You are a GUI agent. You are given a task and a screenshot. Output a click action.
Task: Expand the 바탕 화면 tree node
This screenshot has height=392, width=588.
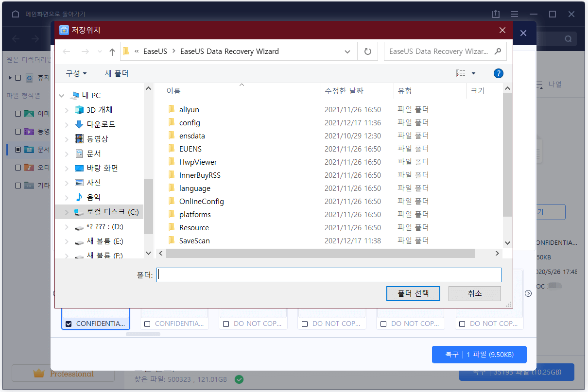[67, 169]
